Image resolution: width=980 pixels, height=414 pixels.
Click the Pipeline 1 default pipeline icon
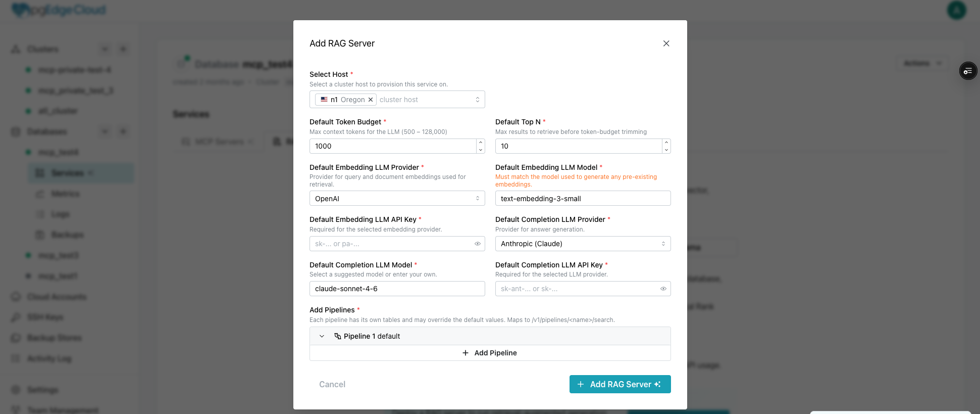(x=337, y=336)
